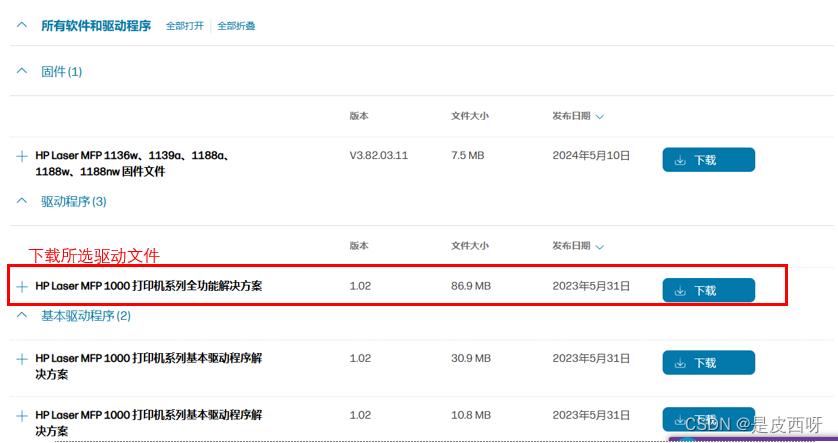Click HP Laser MFP 1000 打印机系列全功能解决方案 title

tap(149, 286)
